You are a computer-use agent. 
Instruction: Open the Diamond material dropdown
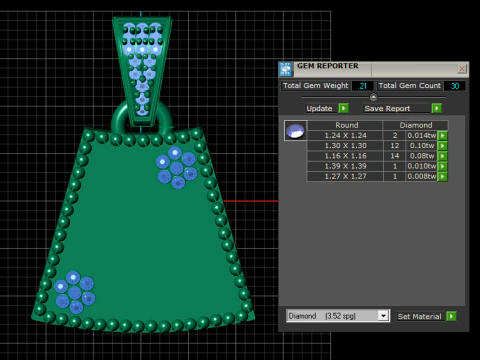tap(383, 316)
